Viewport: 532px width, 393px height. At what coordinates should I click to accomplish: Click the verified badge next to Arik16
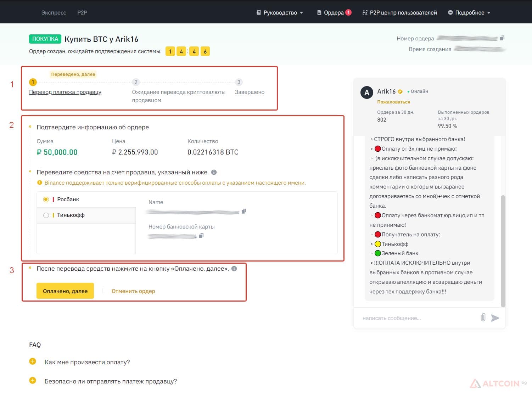(x=400, y=91)
